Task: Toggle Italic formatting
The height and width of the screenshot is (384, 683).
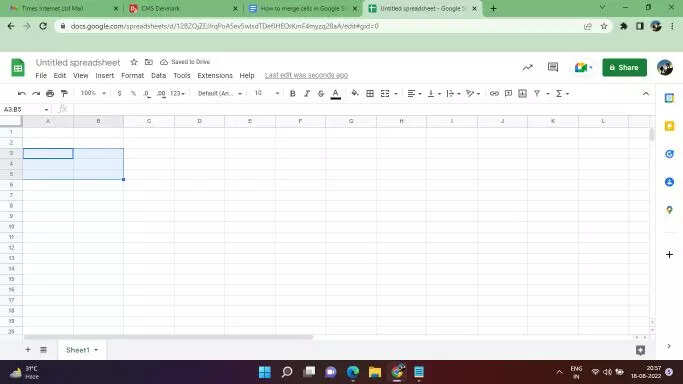Action: [x=307, y=94]
